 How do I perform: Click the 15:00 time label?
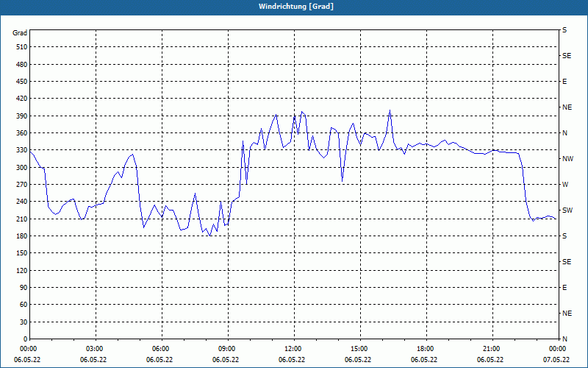click(359, 349)
